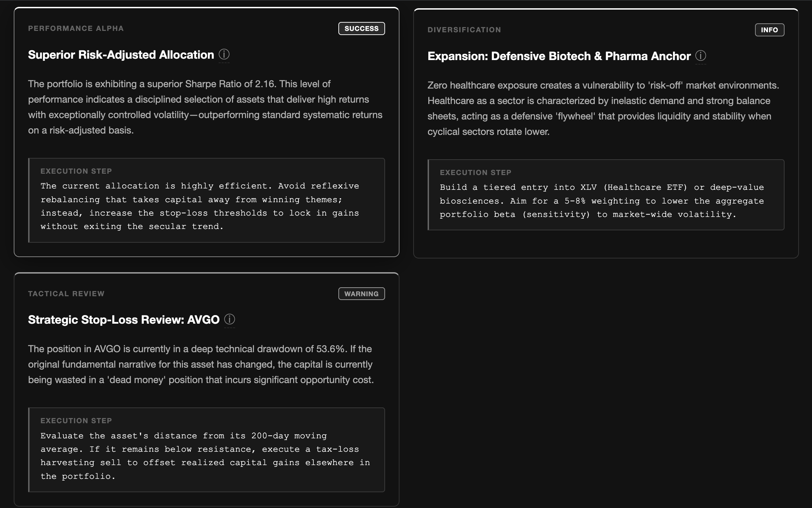The width and height of the screenshot is (812, 508).
Task: Click execution step box about XLV Healthcare ETF
Action: (606, 201)
